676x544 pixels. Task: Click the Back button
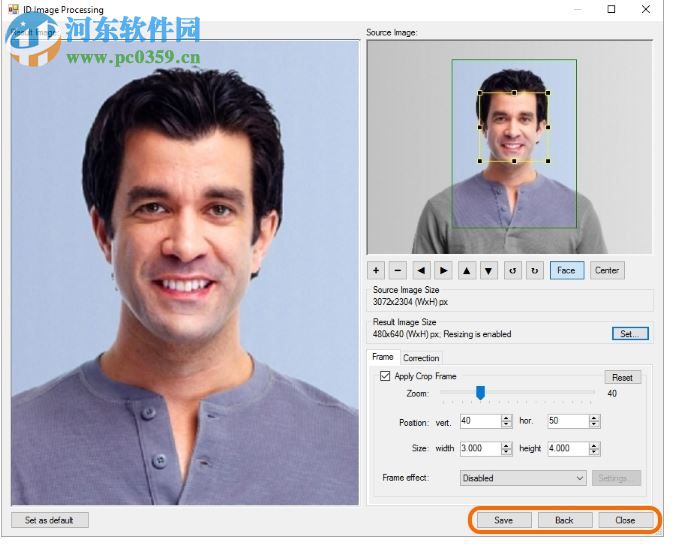tap(564, 520)
